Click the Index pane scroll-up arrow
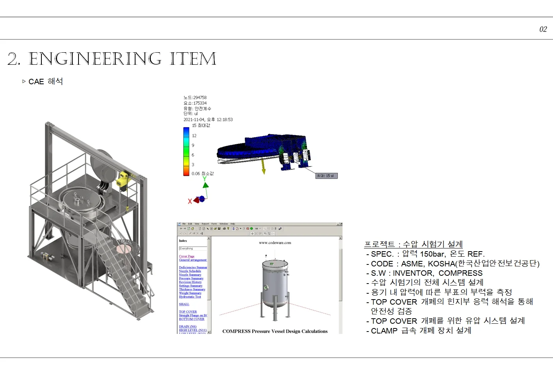 (x=209, y=238)
